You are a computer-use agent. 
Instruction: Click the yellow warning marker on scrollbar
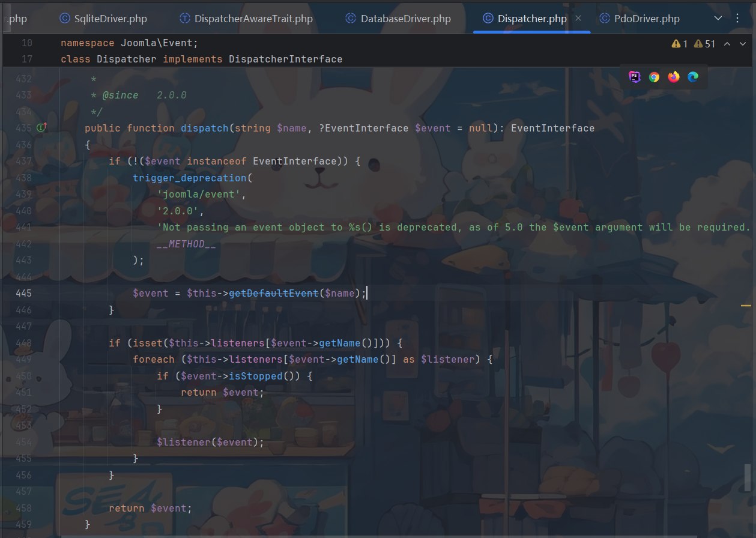pos(746,306)
